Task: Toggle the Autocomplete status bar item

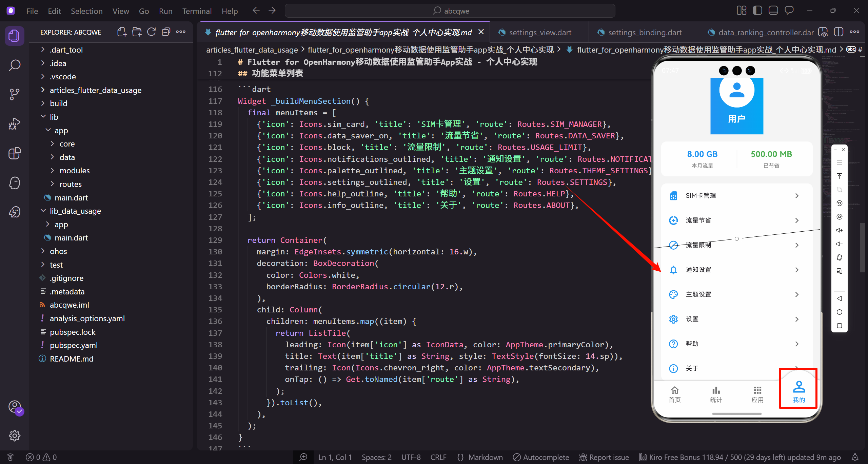Action: click(x=541, y=457)
